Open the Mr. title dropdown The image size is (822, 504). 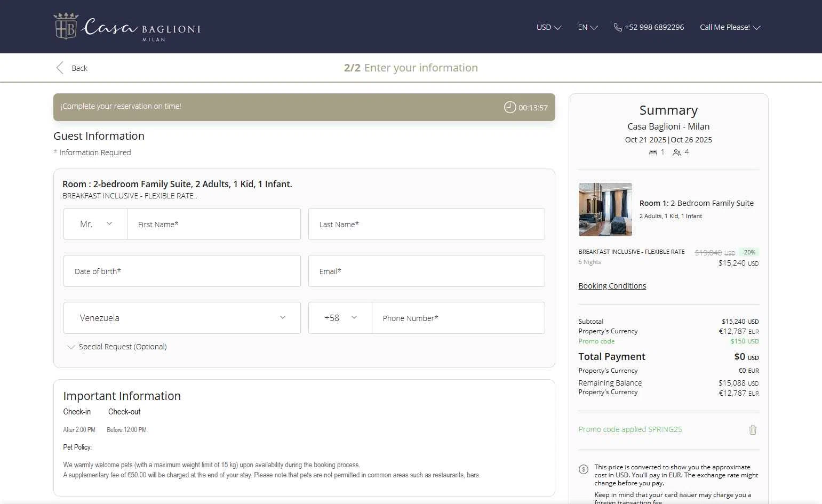(95, 224)
